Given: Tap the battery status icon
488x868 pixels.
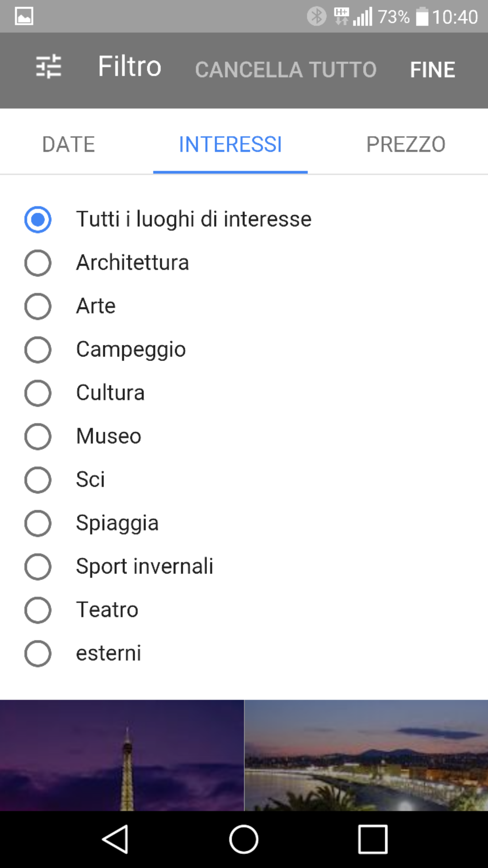Looking at the screenshot, I should [422, 17].
